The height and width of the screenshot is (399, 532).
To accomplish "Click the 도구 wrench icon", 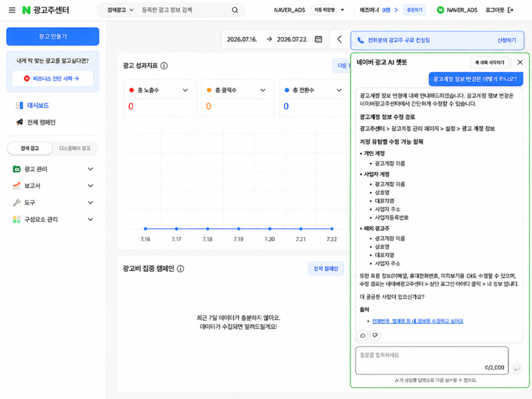I will click(x=17, y=203).
